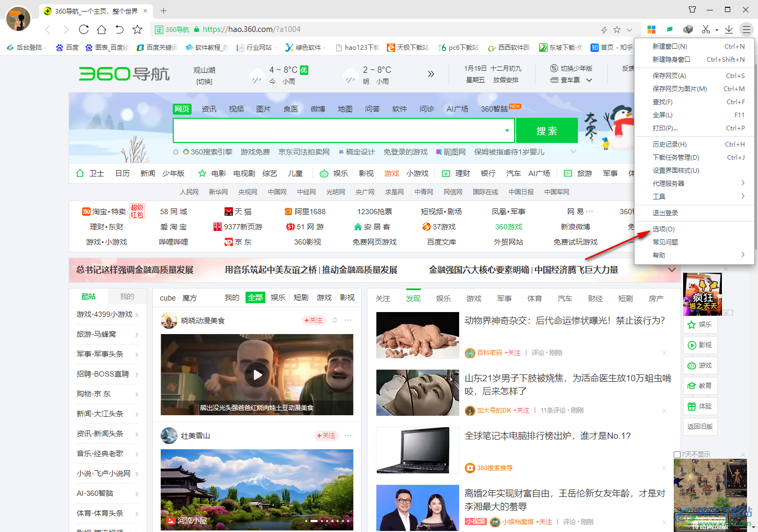758x532 pixels.
Task: Click the browser forward arrow
Action: pyautogui.click(x=66, y=29)
